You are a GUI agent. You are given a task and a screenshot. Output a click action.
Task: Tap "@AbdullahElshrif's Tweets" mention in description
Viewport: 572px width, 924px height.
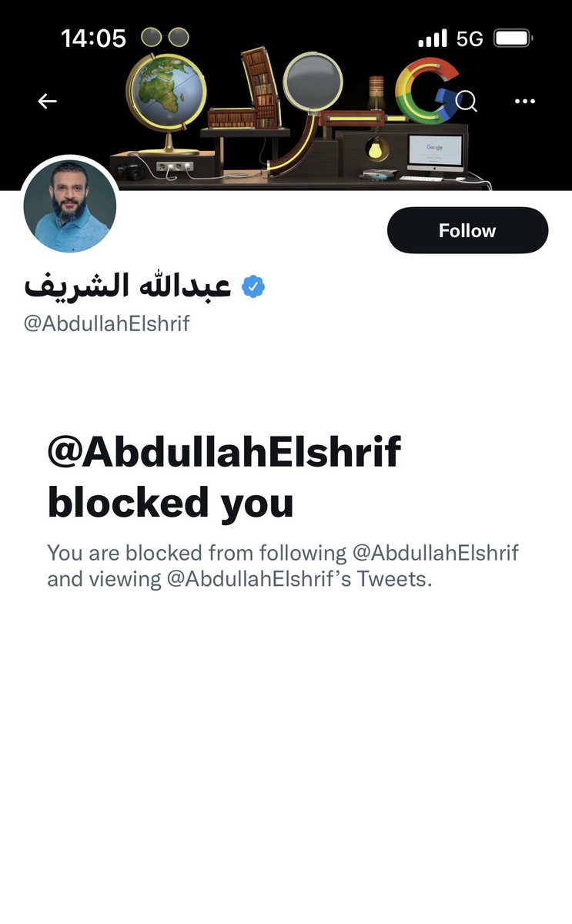click(x=299, y=579)
